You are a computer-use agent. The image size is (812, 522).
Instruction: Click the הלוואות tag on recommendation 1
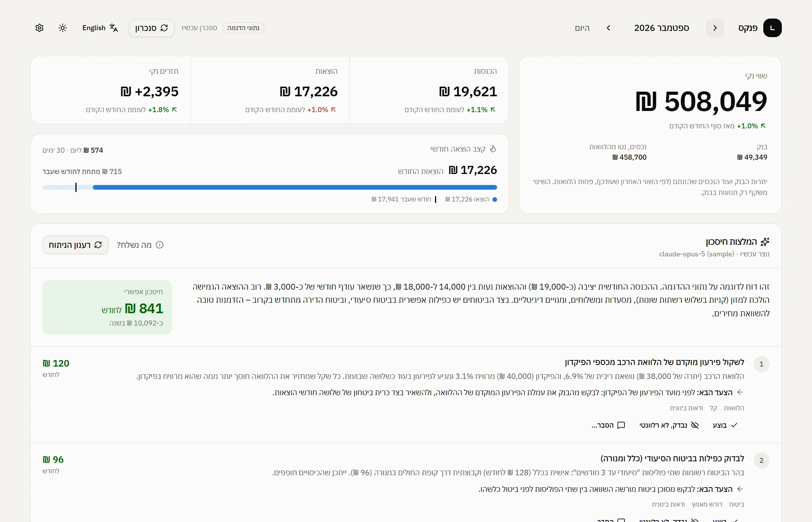[734, 408]
